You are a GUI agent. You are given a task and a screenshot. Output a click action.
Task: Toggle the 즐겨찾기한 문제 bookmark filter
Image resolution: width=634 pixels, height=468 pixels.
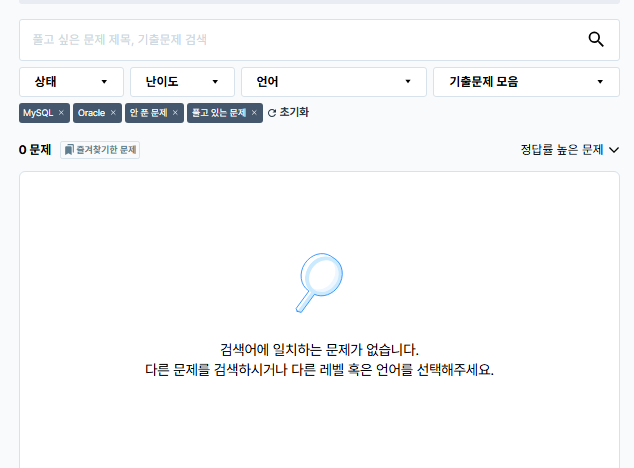click(x=100, y=150)
